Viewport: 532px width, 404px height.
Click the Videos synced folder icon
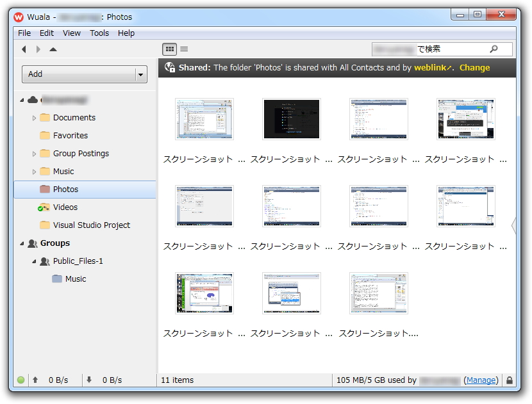click(44, 207)
